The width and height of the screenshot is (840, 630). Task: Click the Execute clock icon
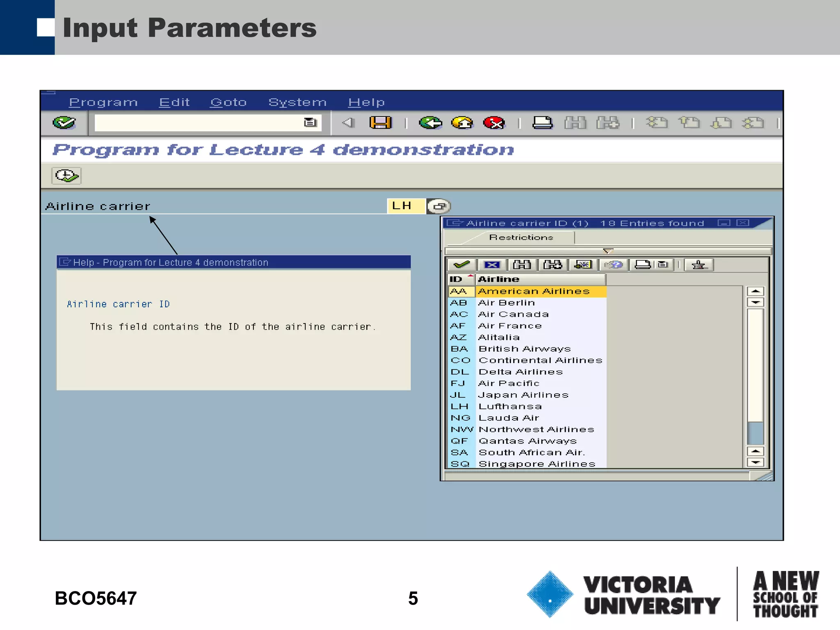[x=66, y=176]
